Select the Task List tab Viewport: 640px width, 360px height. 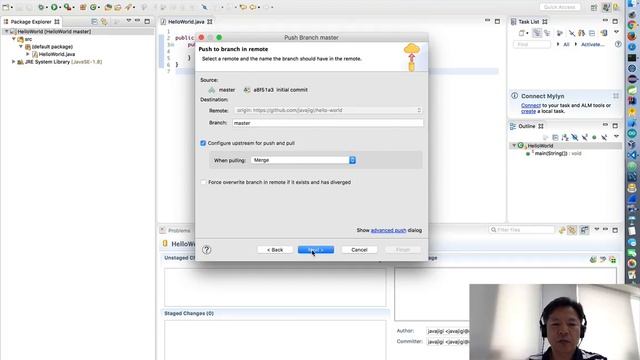pyautogui.click(x=529, y=22)
